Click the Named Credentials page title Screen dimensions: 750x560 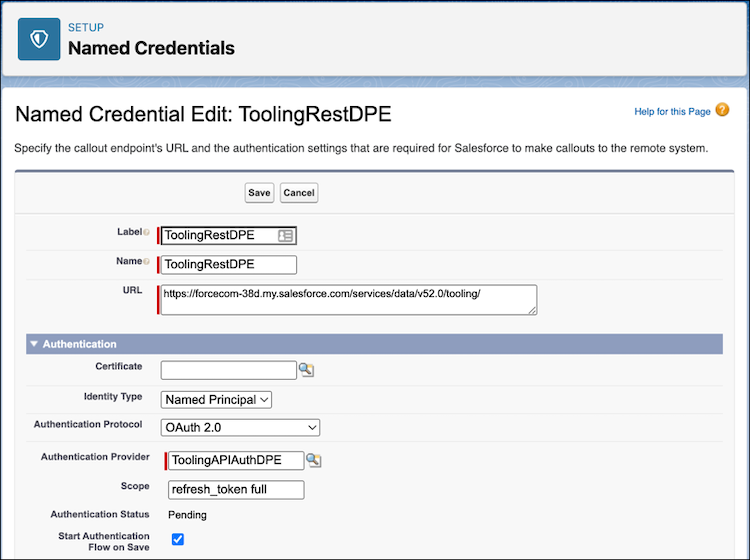pos(151,48)
